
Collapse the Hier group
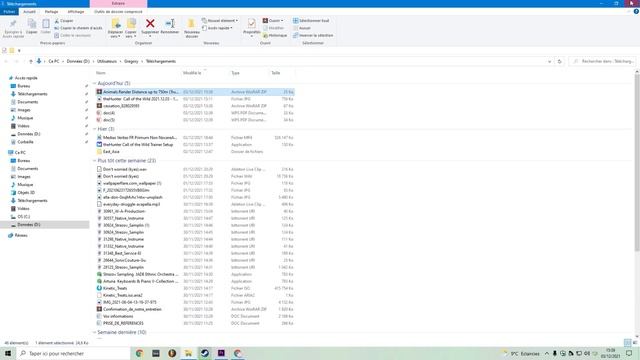coord(95,129)
